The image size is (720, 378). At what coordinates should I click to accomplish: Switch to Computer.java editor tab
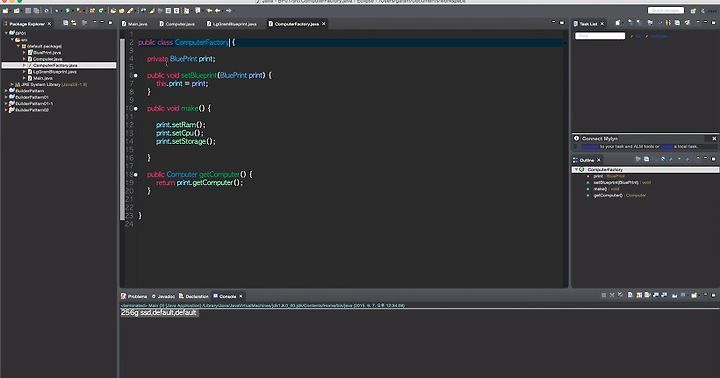click(x=177, y=24)
